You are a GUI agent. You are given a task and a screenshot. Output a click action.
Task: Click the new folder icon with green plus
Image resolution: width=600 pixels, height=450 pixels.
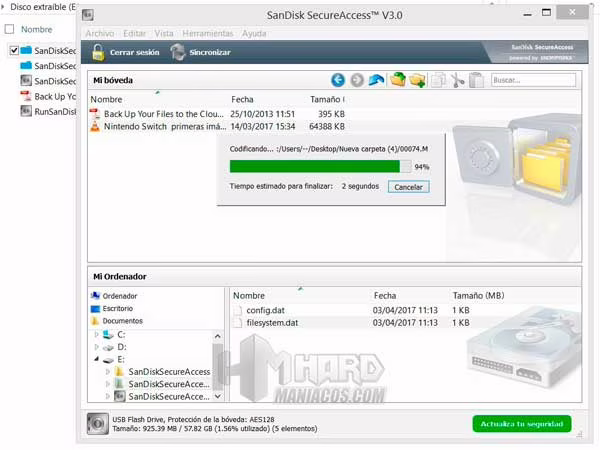(417, 80)
